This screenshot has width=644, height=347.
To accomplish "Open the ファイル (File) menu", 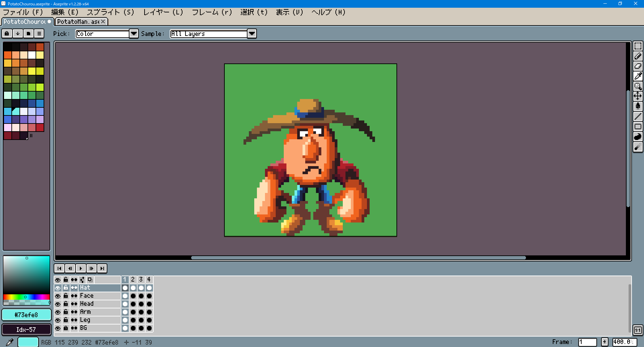I will 23,12.
